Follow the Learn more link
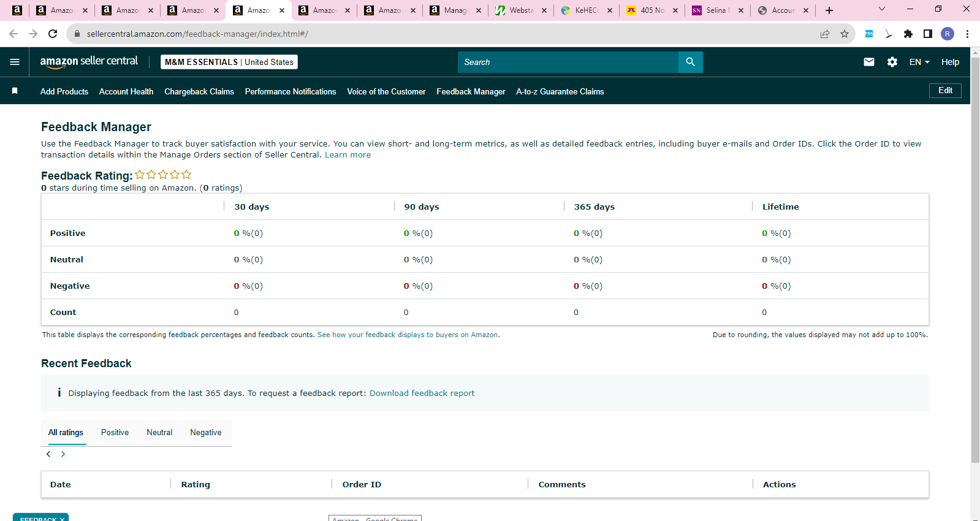The image size is (980, 521). tap(348, 155)
